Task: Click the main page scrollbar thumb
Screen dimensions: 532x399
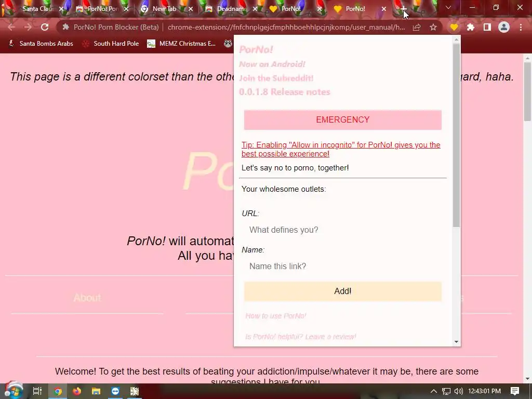Action: (528, 91)
